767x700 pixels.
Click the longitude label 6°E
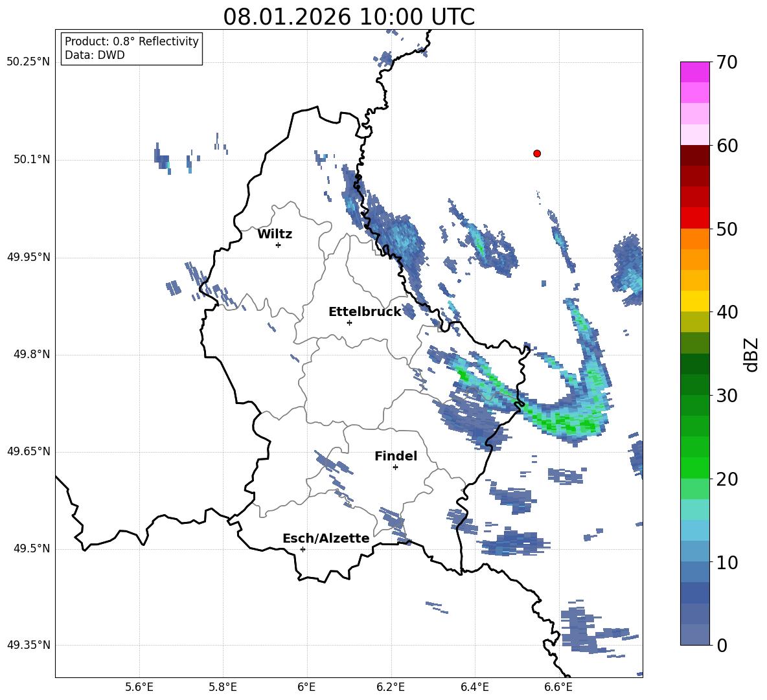306,687
